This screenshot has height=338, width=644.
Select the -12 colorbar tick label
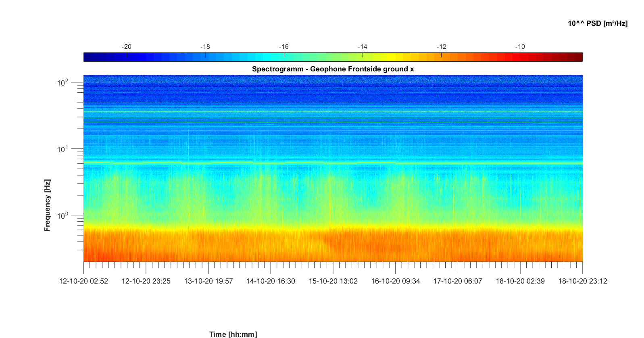click(x=441, y=47)
